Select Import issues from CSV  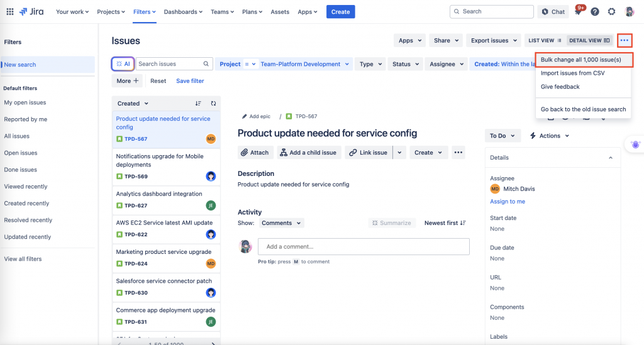[583, 73]
